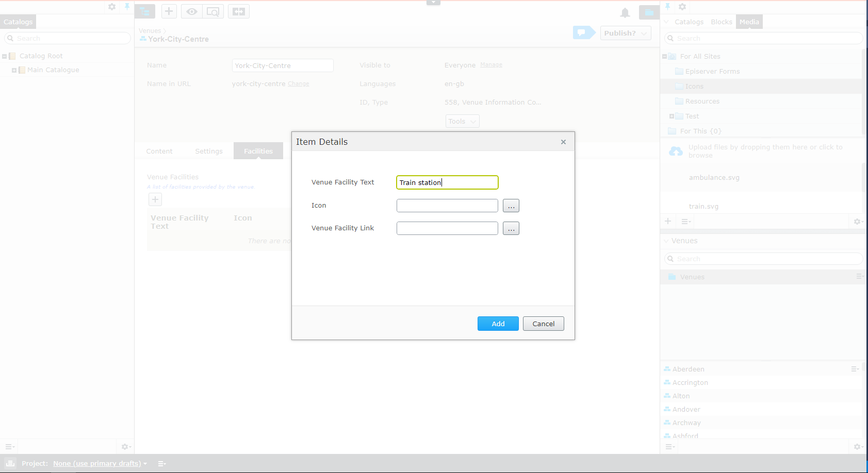
Task: Click the Icon field browse button
Action: point(511,205)
